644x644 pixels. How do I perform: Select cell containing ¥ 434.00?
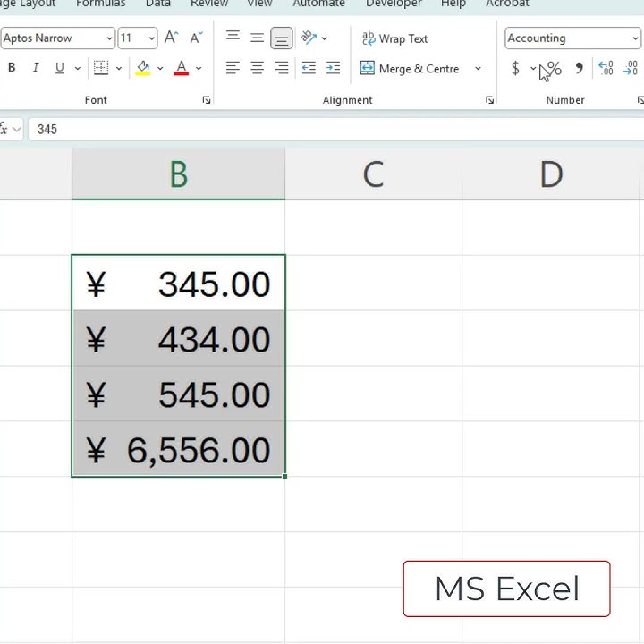178,338
